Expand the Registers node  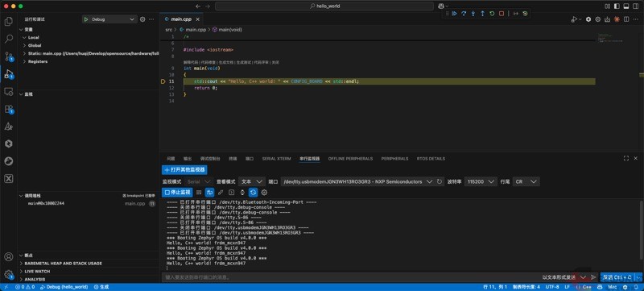click(37, 61)
